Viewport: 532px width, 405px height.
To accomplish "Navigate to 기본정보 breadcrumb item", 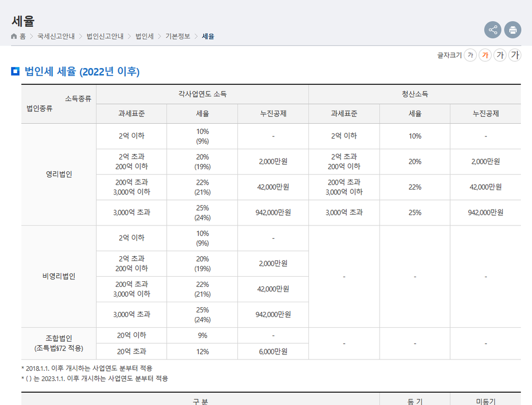I will [x=178, y=36].
